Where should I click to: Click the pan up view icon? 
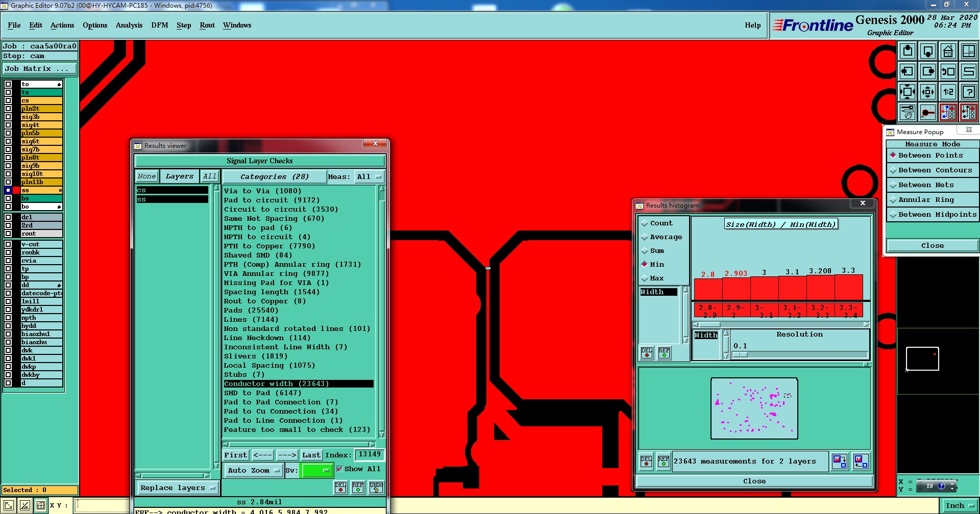pos(908,51)
